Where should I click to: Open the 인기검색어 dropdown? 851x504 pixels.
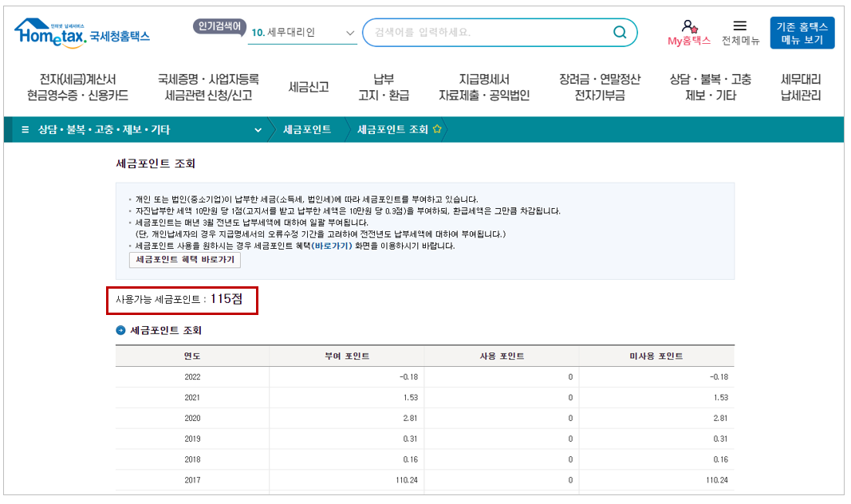tap(349, 33)
